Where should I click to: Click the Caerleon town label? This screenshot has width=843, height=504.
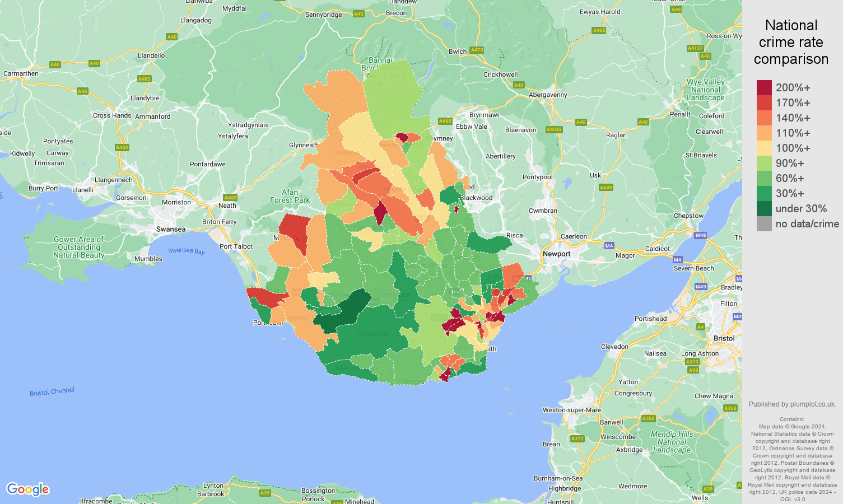tap(574, 236)
